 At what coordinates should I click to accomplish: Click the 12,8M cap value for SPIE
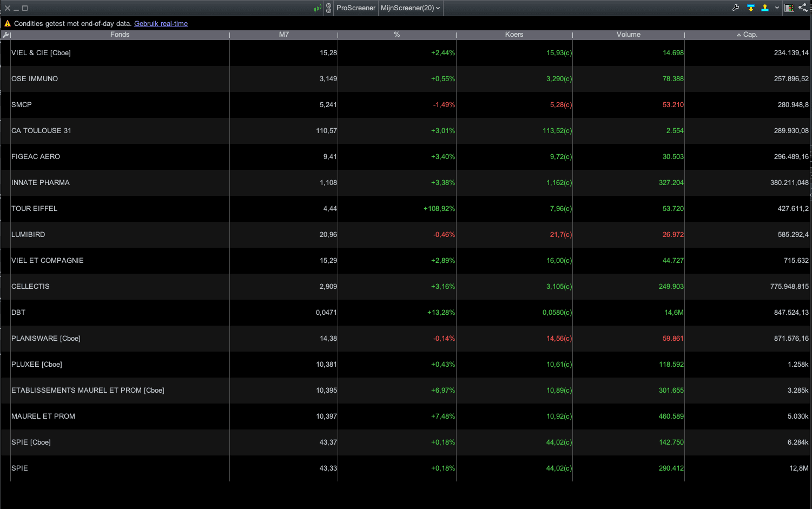799,468
